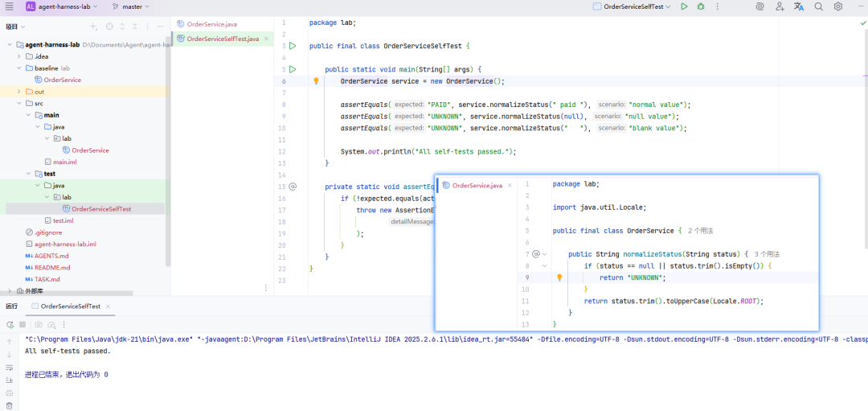
Task: Collapse the test folder
Action: [27, 174]
